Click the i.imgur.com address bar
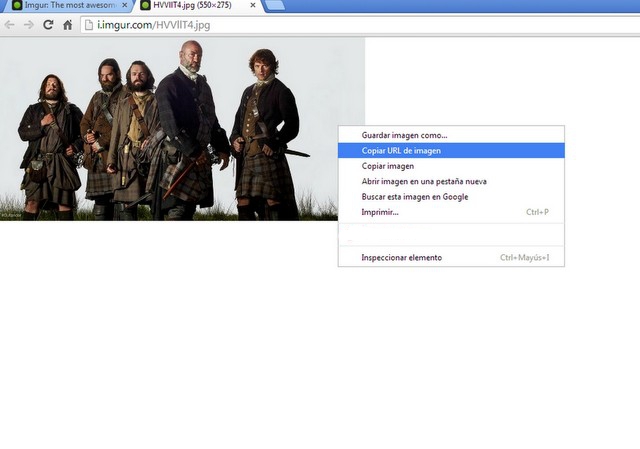The height and width of the screenshot is (449, 640). tap(359, 25)
